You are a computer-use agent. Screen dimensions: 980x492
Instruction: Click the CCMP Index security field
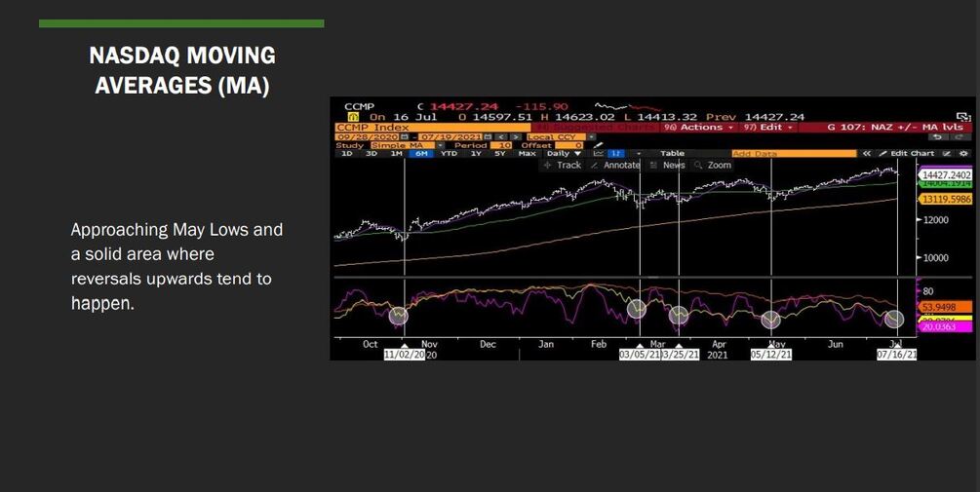[x=433, y=127]
